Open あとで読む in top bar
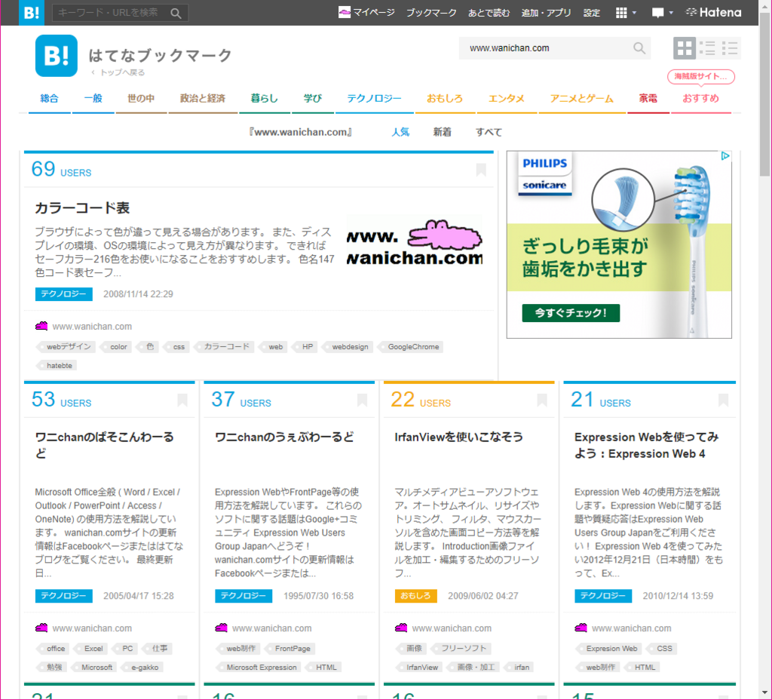Viewport: 772px width, 700px height. click(x=489, y=13)
